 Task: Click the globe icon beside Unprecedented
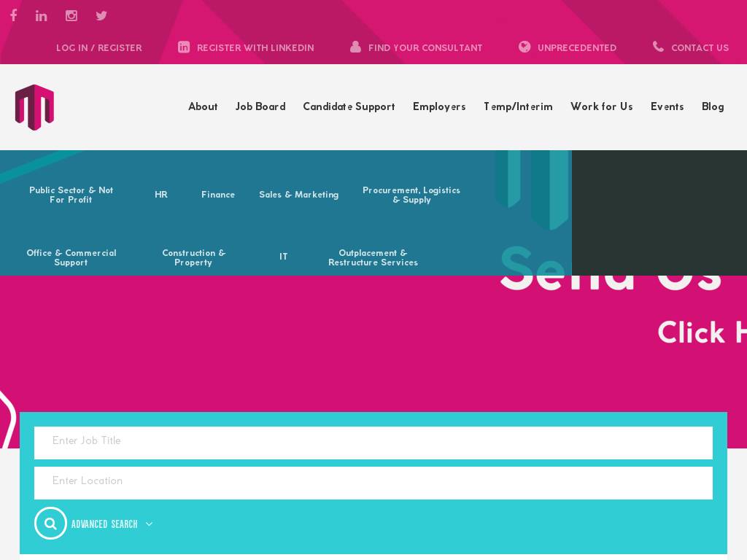click(525, 47)
